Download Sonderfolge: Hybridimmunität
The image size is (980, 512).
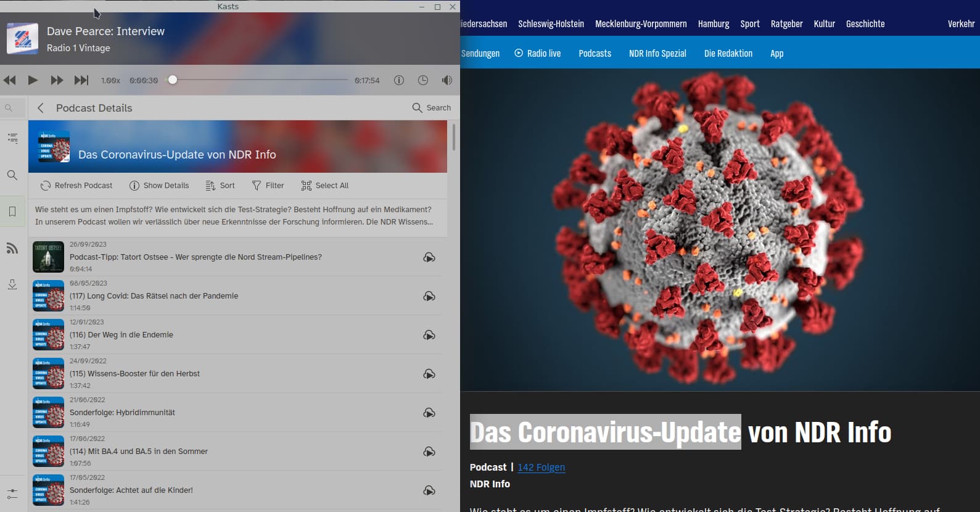(x=429, y=413)
